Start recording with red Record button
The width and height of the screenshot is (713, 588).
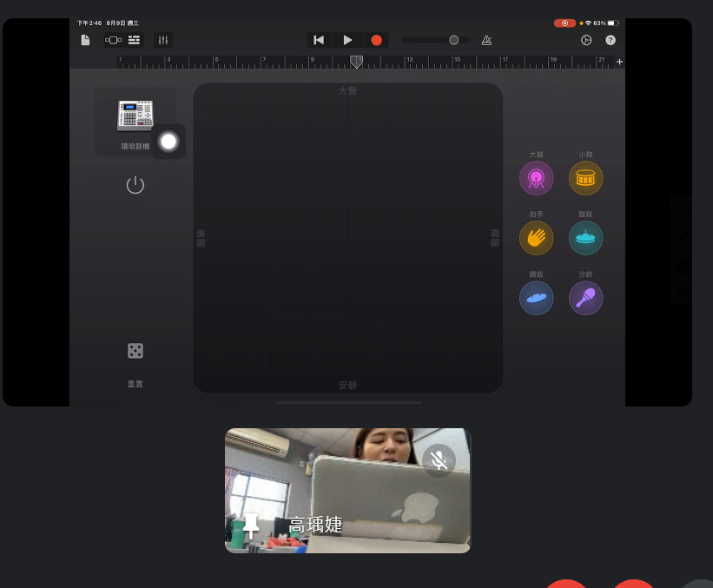[x=376, y=40]
